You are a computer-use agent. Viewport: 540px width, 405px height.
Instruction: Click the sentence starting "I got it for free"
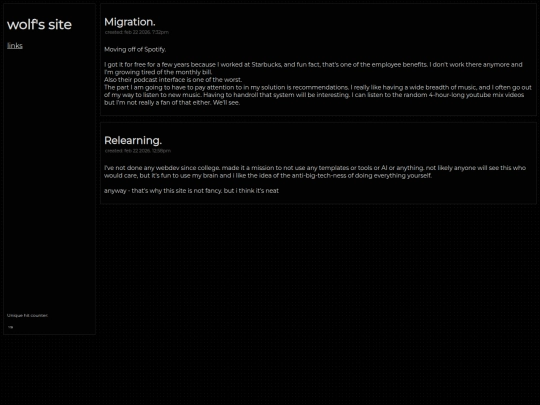[313, 68]
